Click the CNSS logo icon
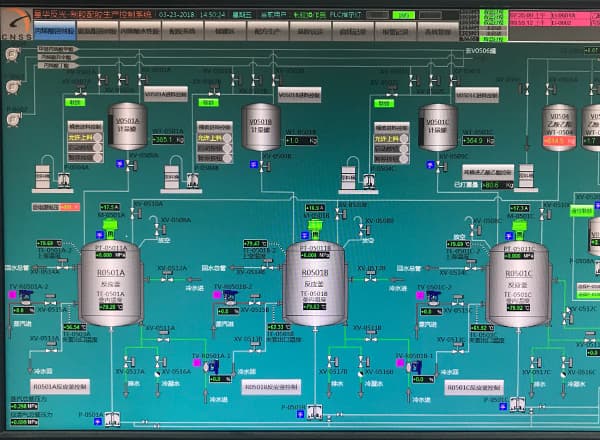 pyautogui.click(x=16, y=27)
